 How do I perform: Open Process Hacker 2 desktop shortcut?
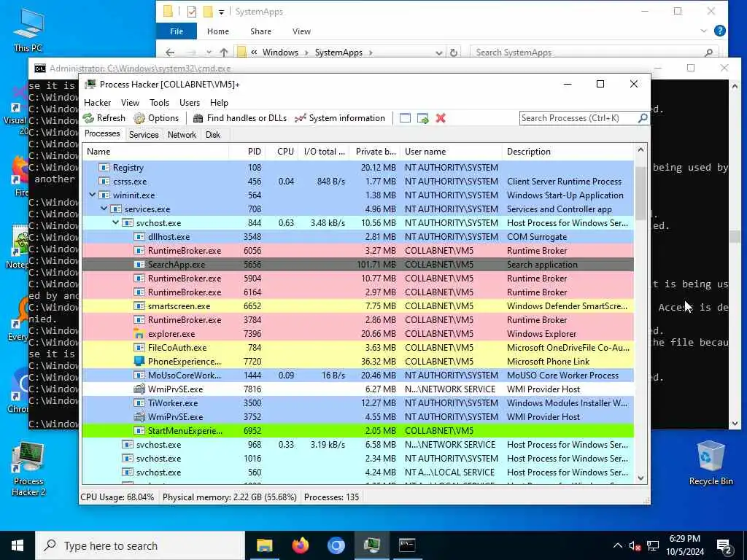(28, 469)
